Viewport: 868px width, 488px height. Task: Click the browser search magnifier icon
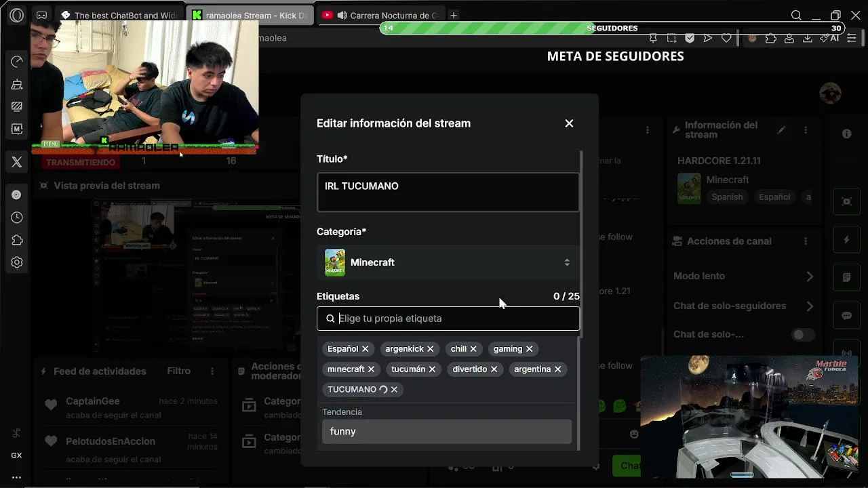coord(797,15)
